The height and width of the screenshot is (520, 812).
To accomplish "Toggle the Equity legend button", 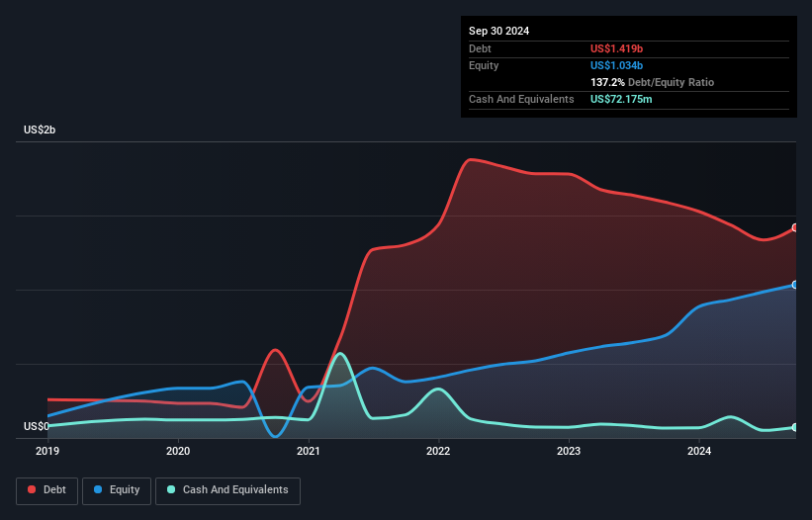I will pyautogui.click(x=117, y=490).
